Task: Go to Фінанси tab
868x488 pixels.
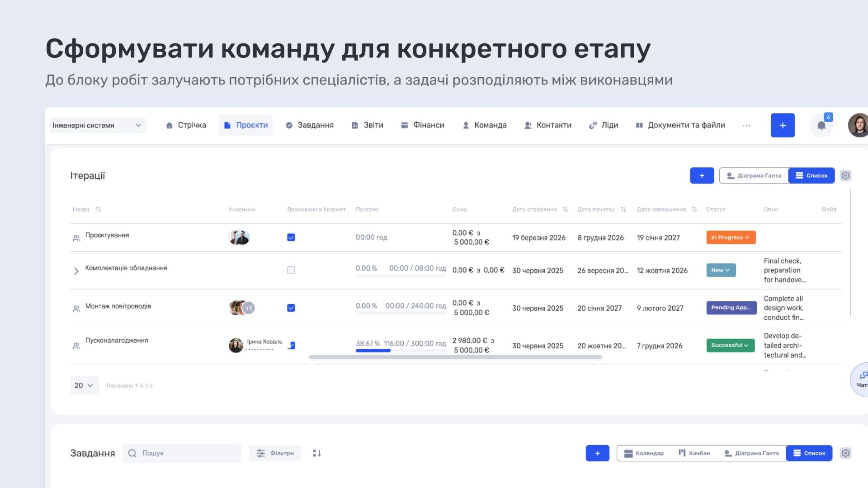Action: coord(423,125)
